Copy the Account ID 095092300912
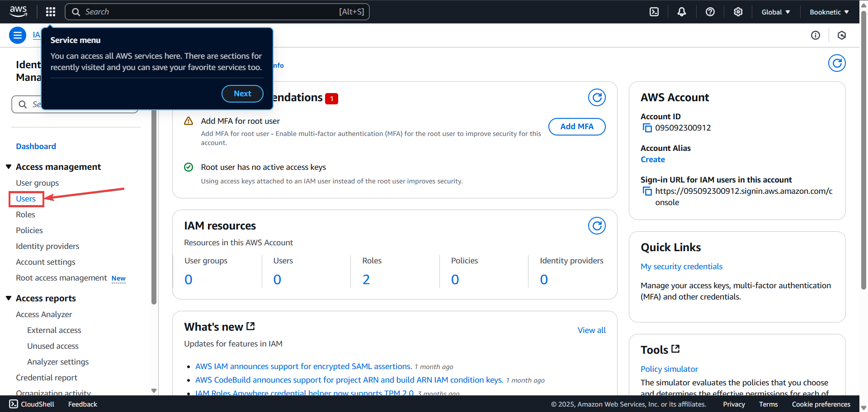This screenshot has width=868, height=412. tap(647, 128)
